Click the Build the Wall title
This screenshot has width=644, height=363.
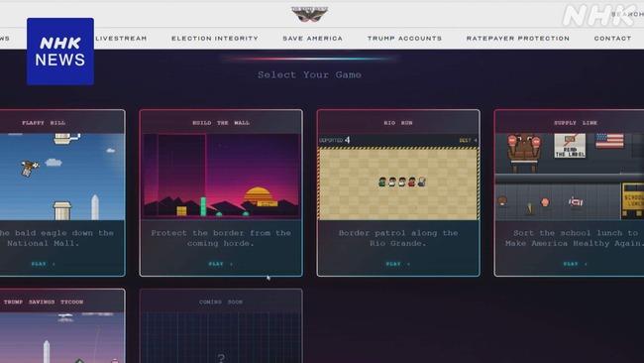(221, 123)
